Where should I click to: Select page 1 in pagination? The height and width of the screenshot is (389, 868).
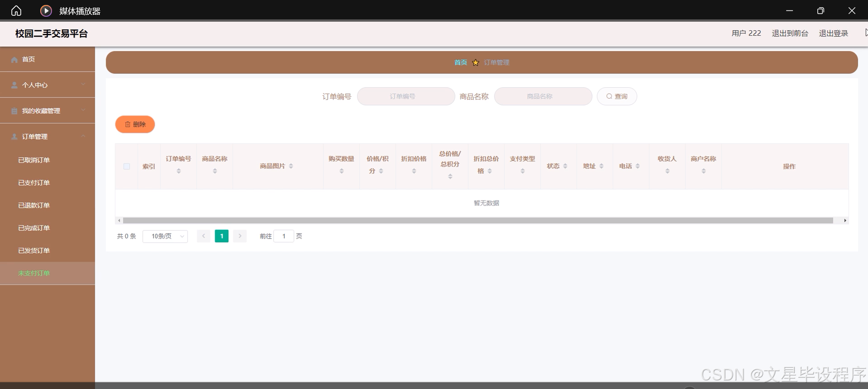(222, 236)
